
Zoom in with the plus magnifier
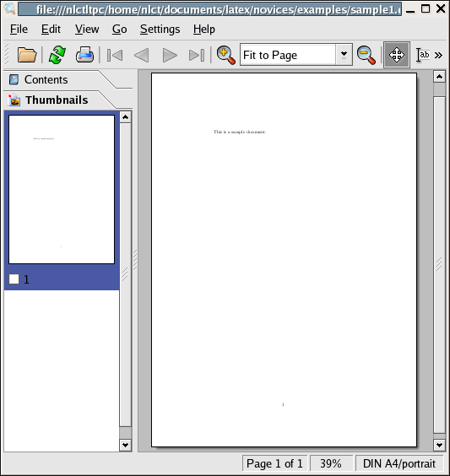[226, 55]
